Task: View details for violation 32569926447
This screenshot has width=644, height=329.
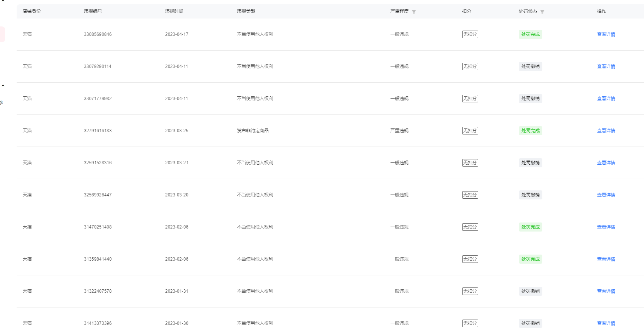Action: tap(606, 195)
